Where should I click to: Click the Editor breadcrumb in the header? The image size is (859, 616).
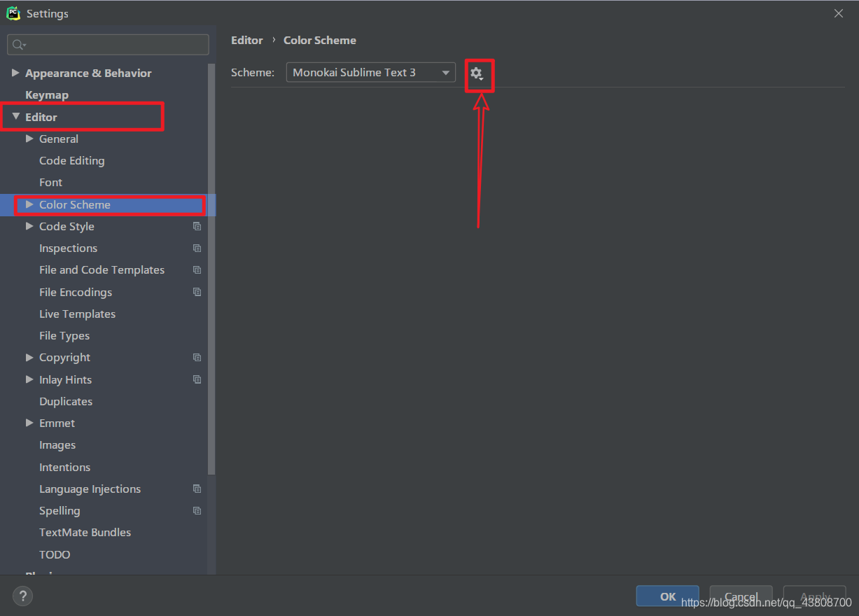coord(247,40)
